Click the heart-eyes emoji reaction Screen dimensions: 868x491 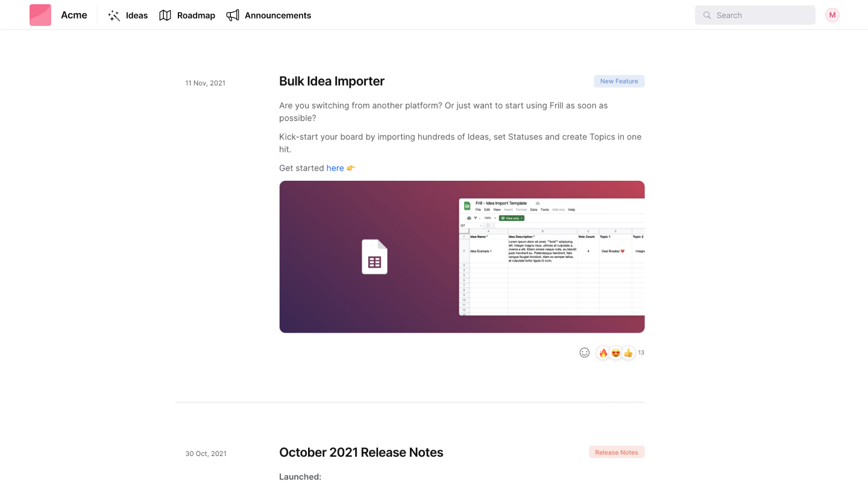tap(615, 352)
